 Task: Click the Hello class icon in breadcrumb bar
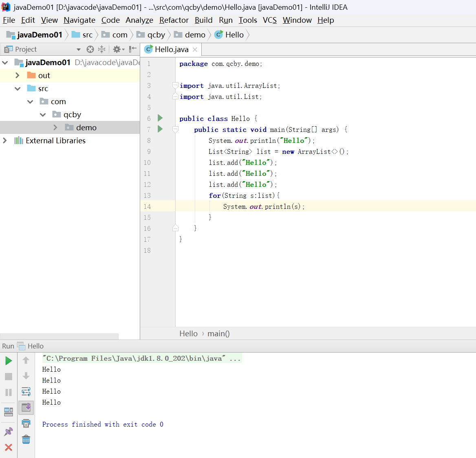(218, 35)
